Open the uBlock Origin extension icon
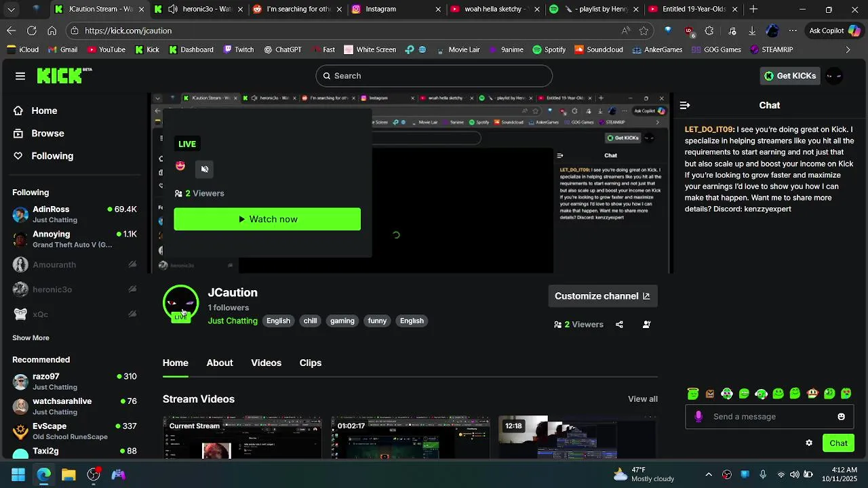This screenshot has width=868, height=488. [689, 30]
